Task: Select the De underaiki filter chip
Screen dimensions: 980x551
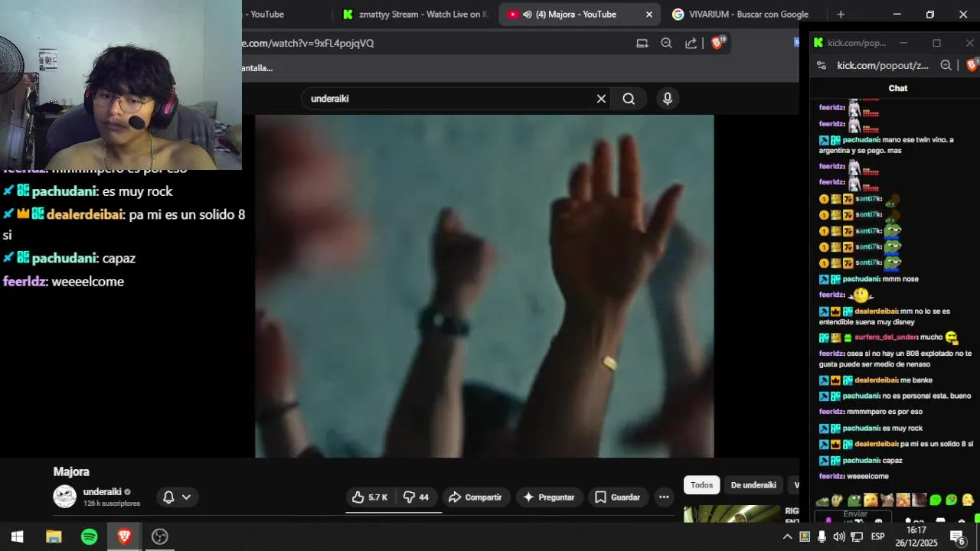Action: click(753, 485)
